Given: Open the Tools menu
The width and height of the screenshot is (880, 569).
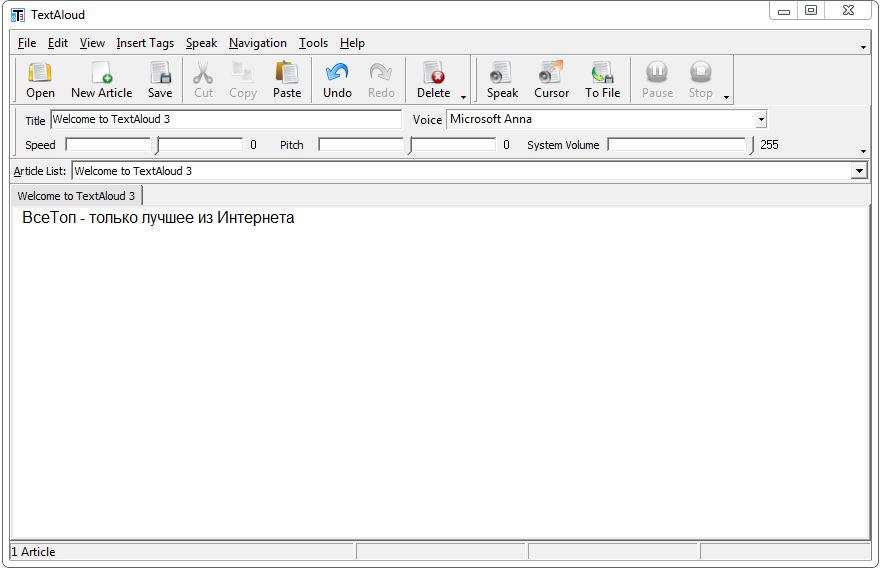Looking at the screenshot, I should [313, 43].
